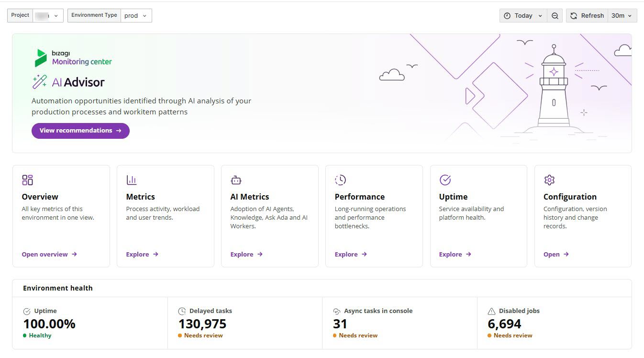Screen dimensions: 644x358
Task: Select the Metrics card title
Action: [141, 197]
